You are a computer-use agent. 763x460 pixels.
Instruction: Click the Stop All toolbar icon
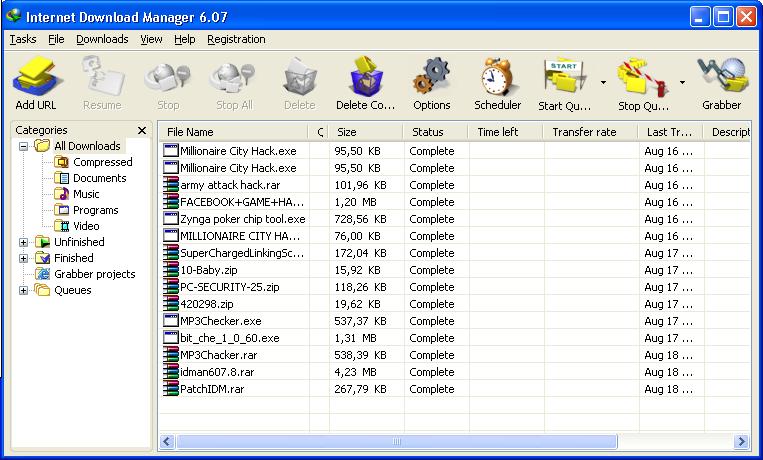click(x=234, y=78)
